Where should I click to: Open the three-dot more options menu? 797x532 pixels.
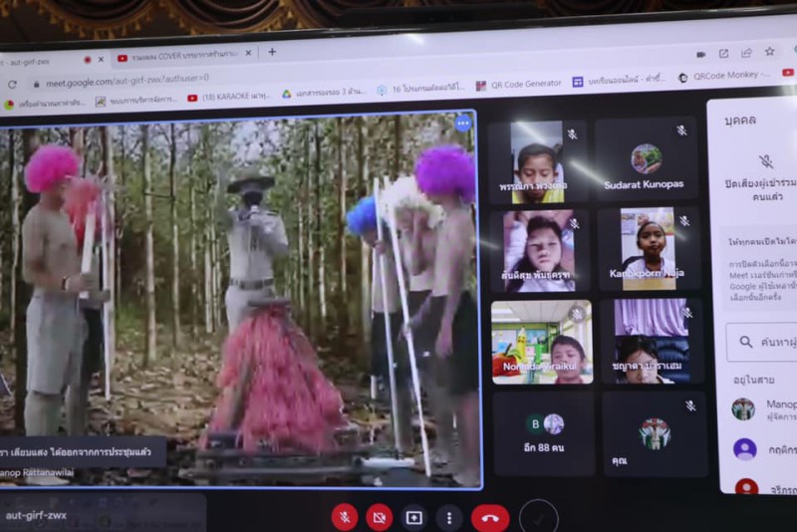449,517
